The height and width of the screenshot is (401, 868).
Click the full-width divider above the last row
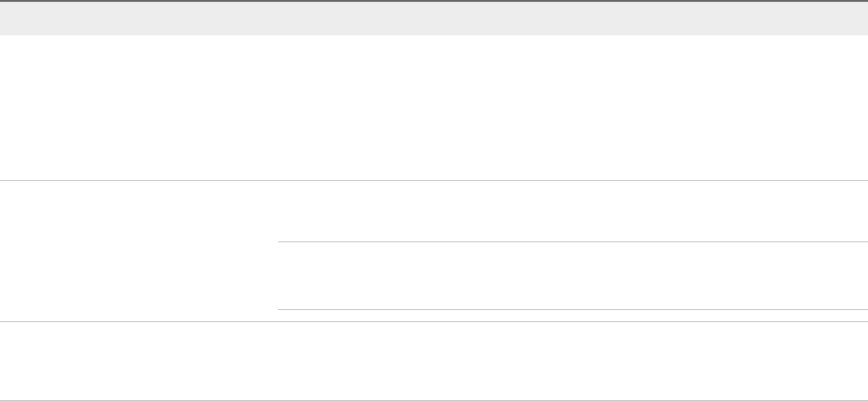coord(434,322)
